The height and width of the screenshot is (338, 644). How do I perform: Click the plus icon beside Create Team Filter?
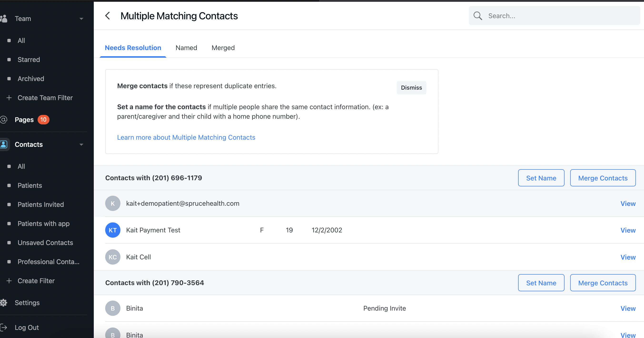click(9, 98)
